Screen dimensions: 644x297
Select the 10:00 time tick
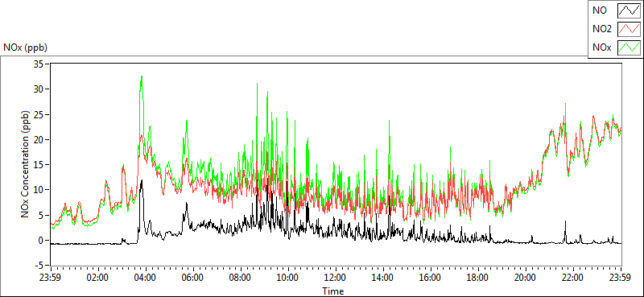[288, 278]
